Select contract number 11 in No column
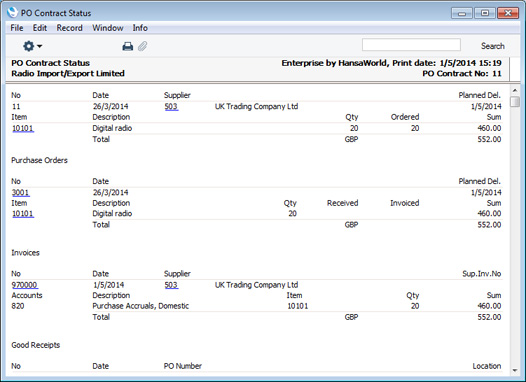Viewport: 526px width, 382px height. click(x=16, y=107)
